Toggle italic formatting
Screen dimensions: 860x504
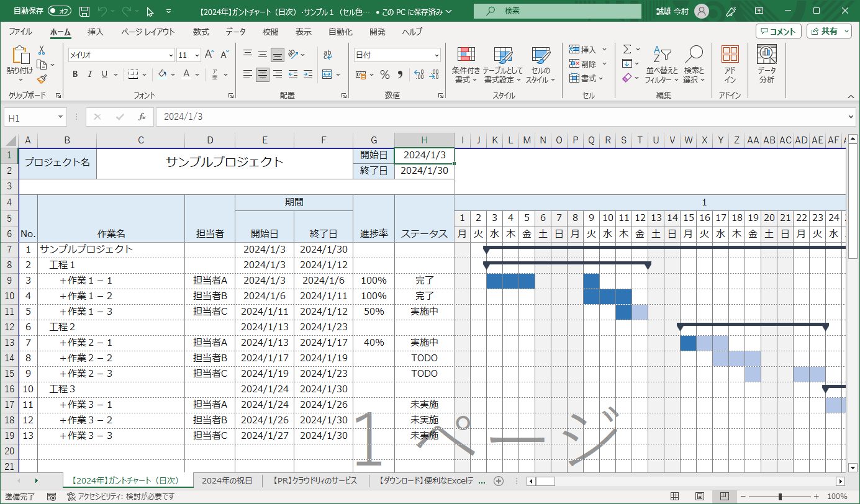click(90, 74)
